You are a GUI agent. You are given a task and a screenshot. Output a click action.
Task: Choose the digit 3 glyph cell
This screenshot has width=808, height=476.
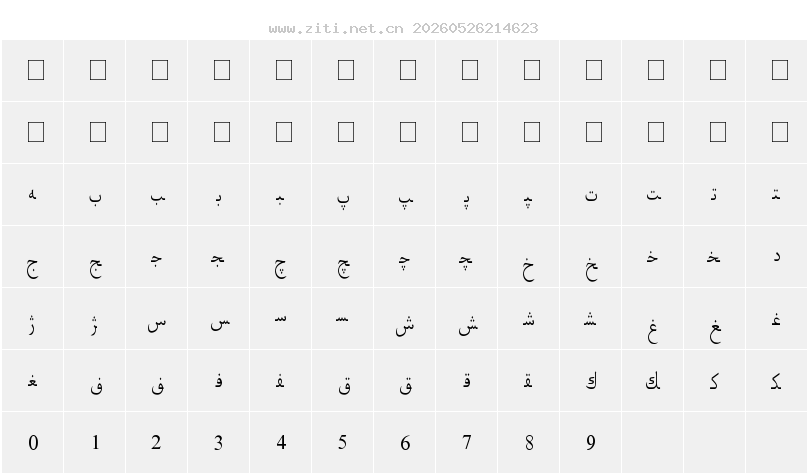coord(218,443)
